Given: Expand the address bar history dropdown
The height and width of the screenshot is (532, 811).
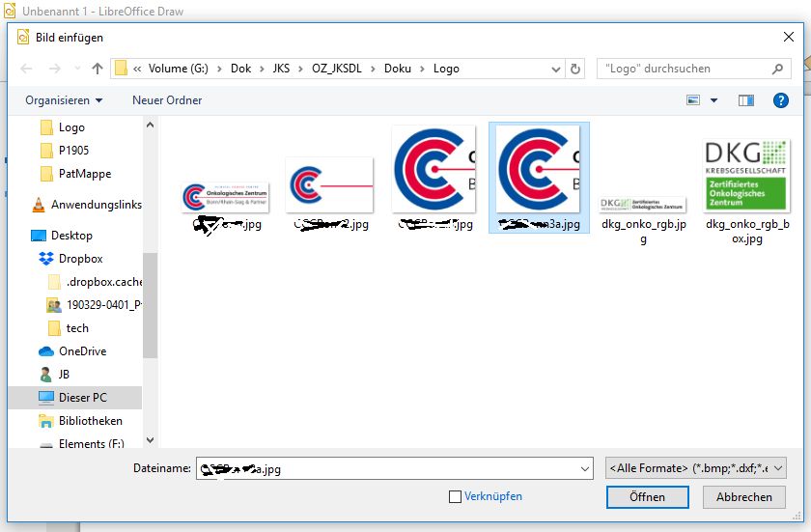Looking at the screenshot, I should click(x=556, y=69).
